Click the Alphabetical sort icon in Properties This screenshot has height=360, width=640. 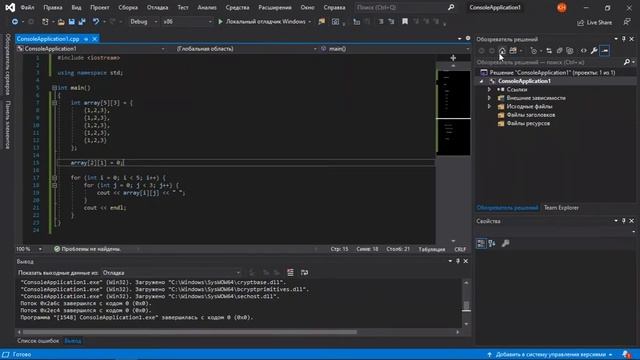(x=492, y=243)
